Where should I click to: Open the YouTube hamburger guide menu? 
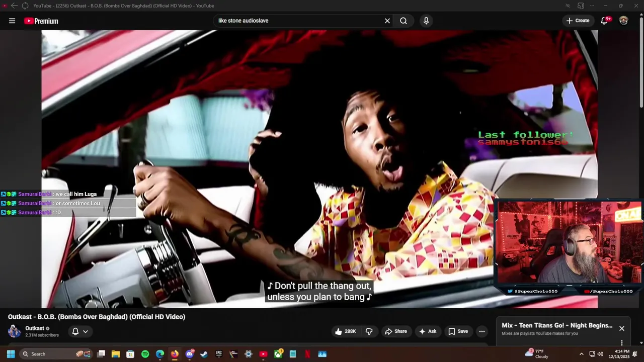pyautogui.click(x=12, y=21)
